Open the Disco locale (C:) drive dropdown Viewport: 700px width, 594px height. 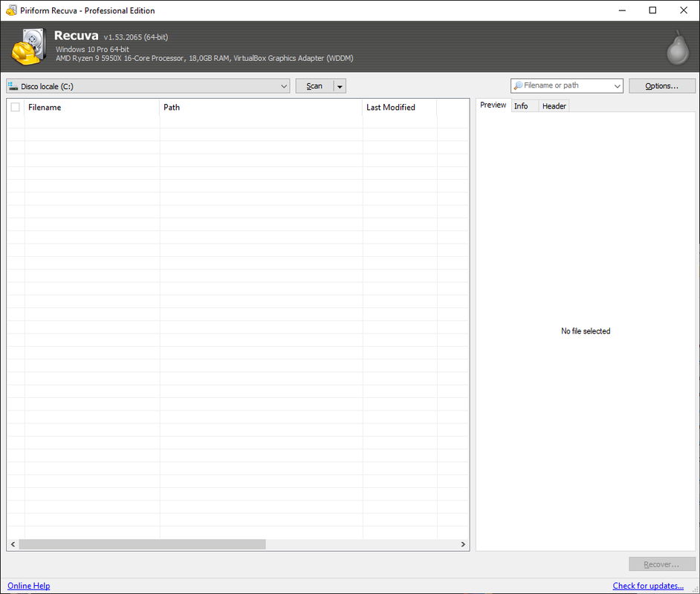click(x=148, y=86)
